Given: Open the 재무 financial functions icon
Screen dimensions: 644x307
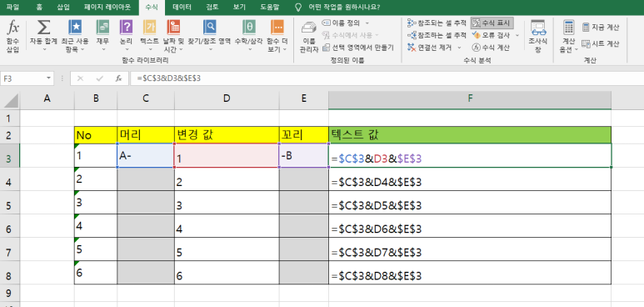Looking at the screenshot, I should point(102,28).
